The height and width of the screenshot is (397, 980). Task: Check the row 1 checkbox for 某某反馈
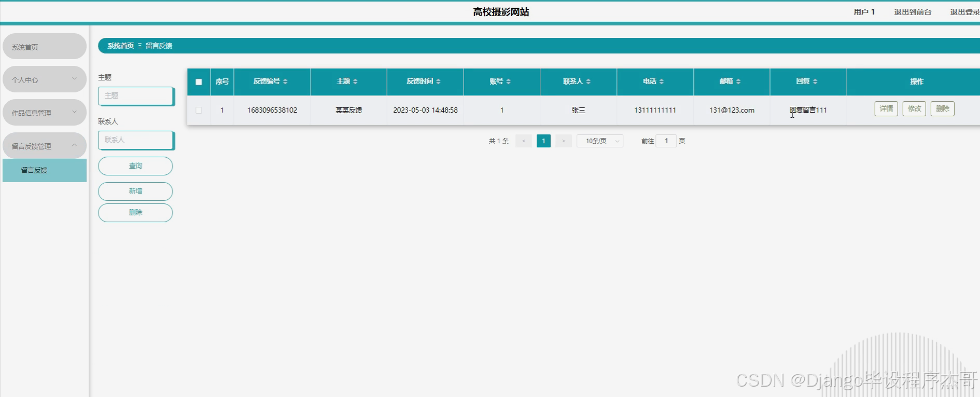click(199, 110)
